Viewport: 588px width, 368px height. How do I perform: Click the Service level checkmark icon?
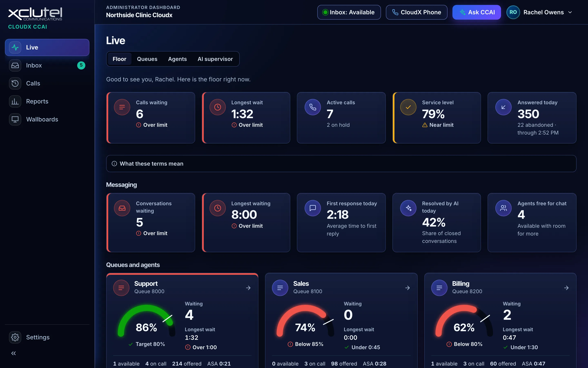(x=408, y=107)
